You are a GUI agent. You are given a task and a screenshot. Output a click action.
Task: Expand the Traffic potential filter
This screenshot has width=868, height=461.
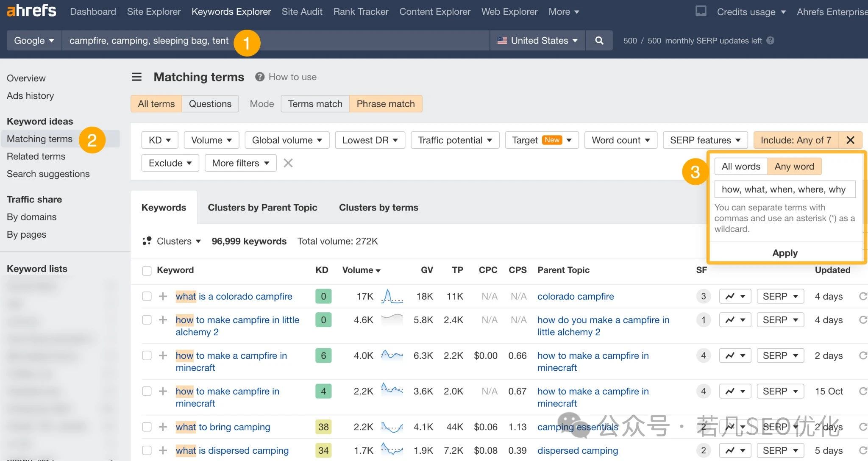[x=455, y=140]
